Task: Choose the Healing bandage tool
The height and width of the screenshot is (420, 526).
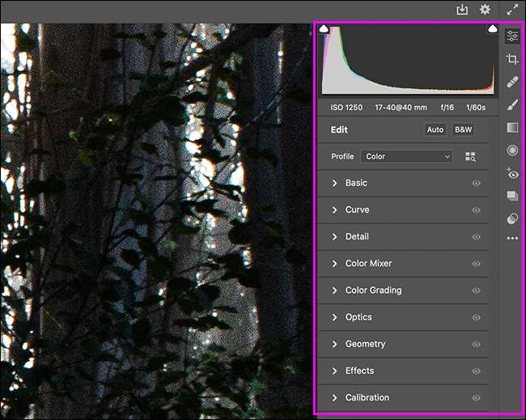Action: (x=512, y=82)
